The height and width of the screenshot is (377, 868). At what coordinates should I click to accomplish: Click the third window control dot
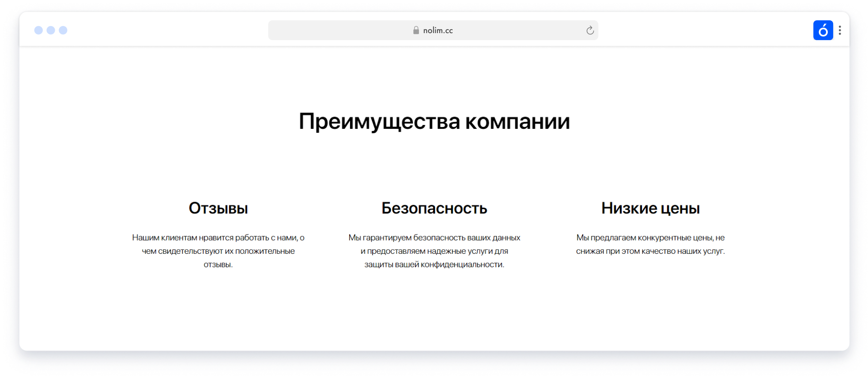[x=63, y=30]
